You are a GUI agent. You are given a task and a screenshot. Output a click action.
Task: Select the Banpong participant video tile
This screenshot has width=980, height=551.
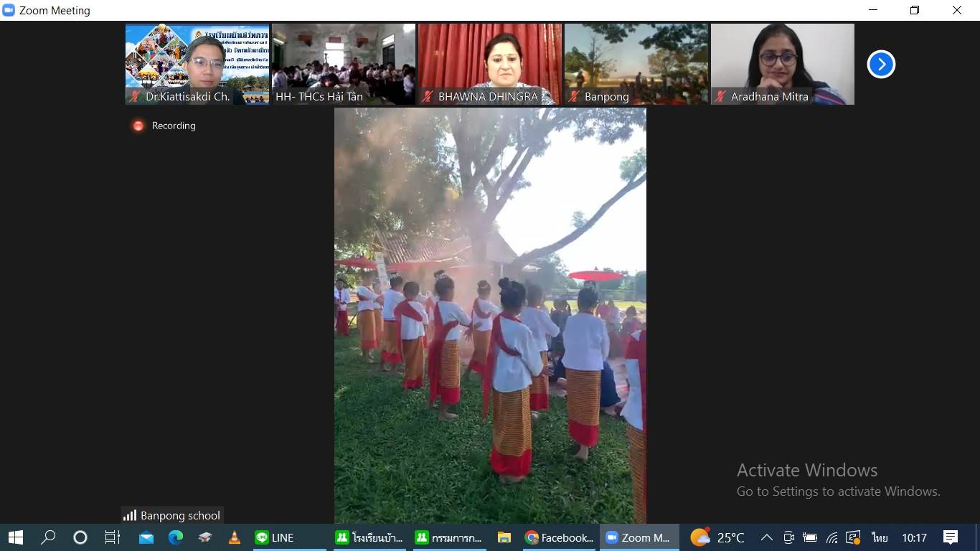click(x=636, y=63)
